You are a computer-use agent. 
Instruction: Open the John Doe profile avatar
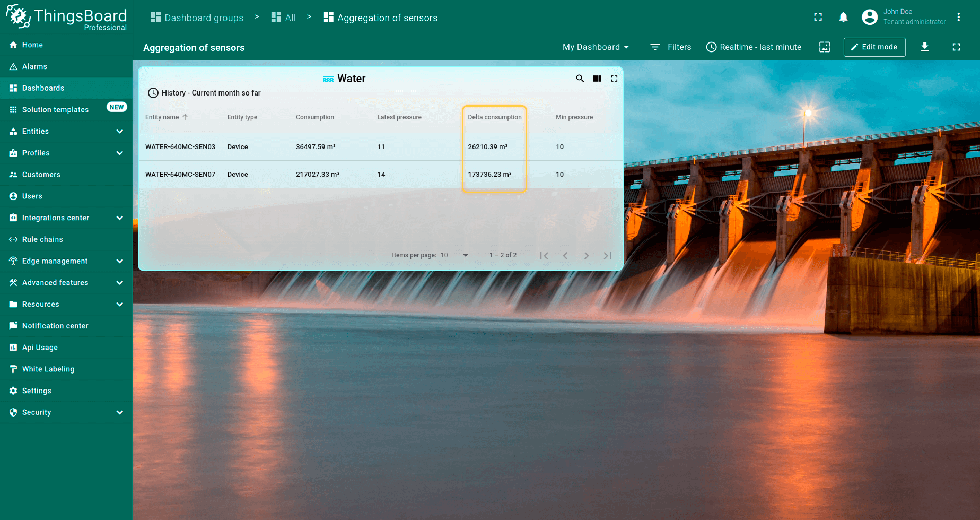tap(870, 18)
